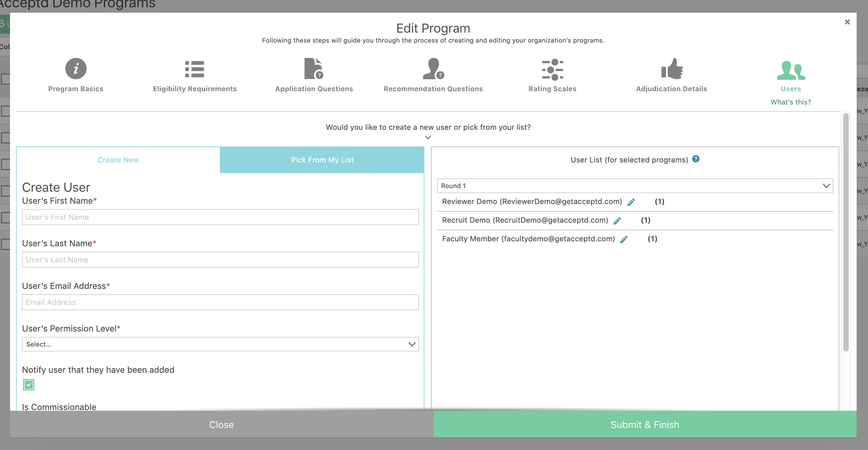This screenshot has width=868, height=450.
Task: Edit the Faculty Member user entry
Action: [x=624, y=240]
